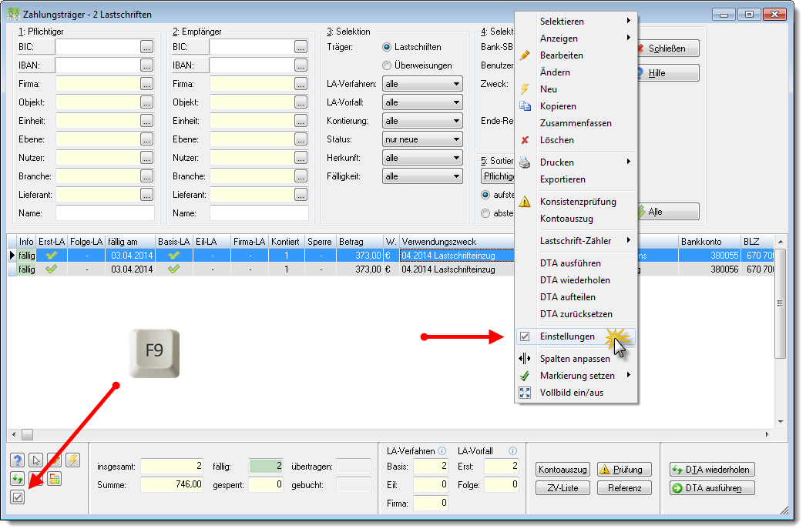
Task: Select the descending sort radio button
Action: pyautogui.click(x=485, y=213)
